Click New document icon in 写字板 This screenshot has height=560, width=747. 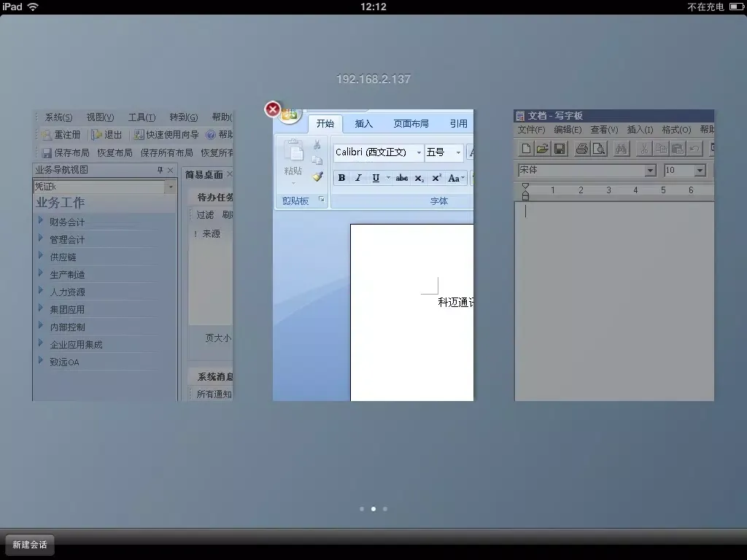(x=526, y=149)
